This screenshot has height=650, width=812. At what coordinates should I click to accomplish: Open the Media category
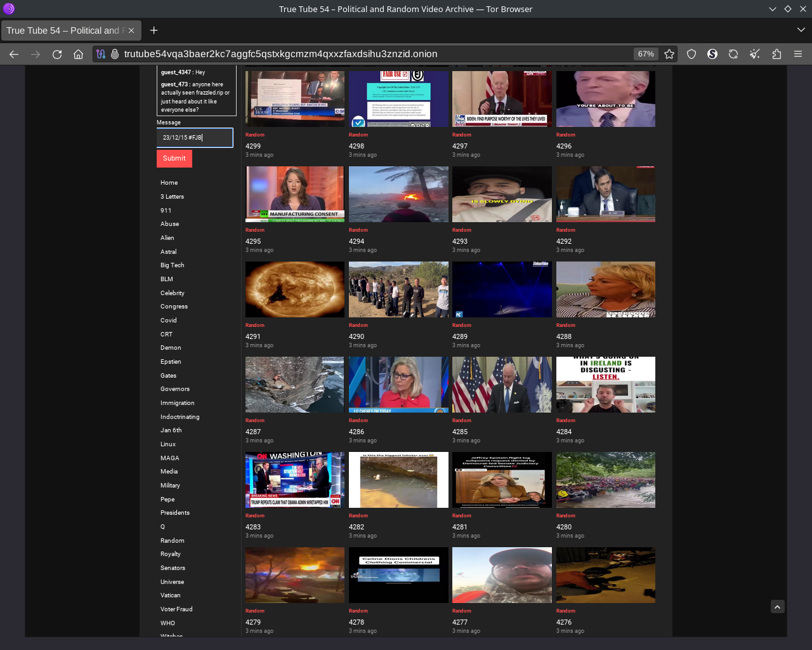(x=169, y=472)
